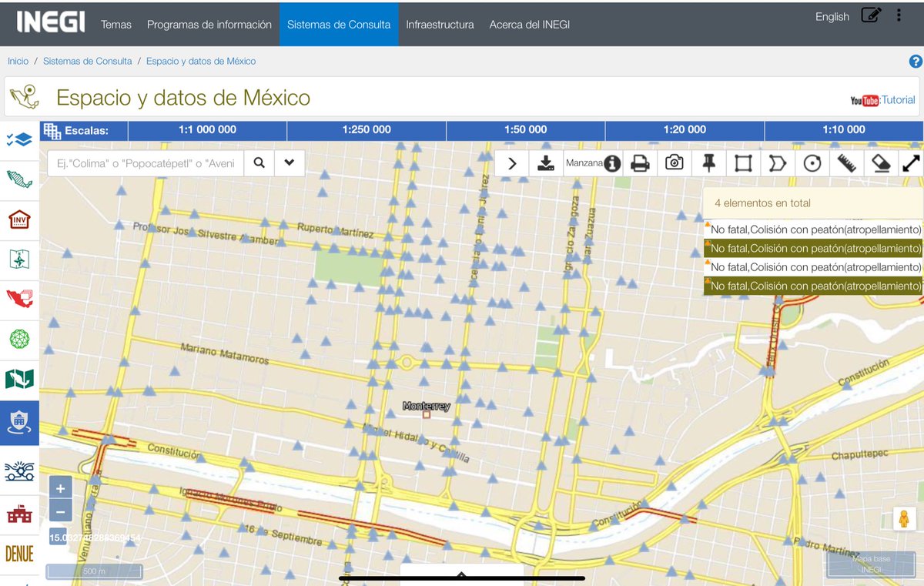Viewport: 924px width, 586px height.
Task: Take a map snapshot with camera icon
Action: coord(675,163)
